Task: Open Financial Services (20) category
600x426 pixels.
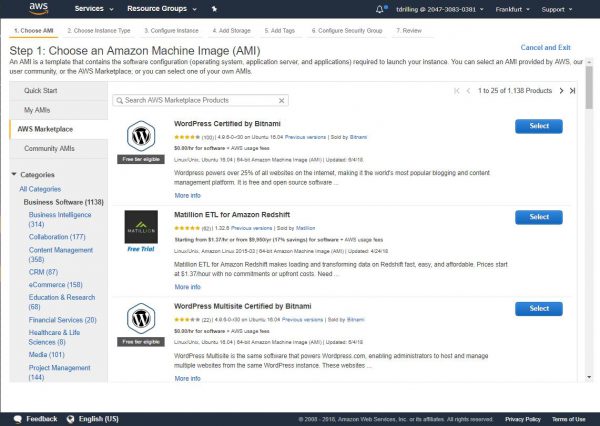Action: pos(62,320)
